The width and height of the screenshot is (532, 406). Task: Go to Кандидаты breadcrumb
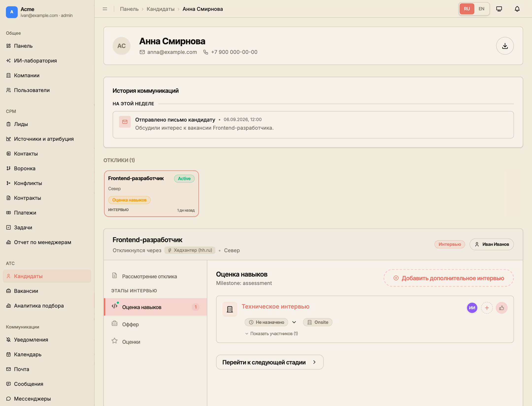(161, 9)
